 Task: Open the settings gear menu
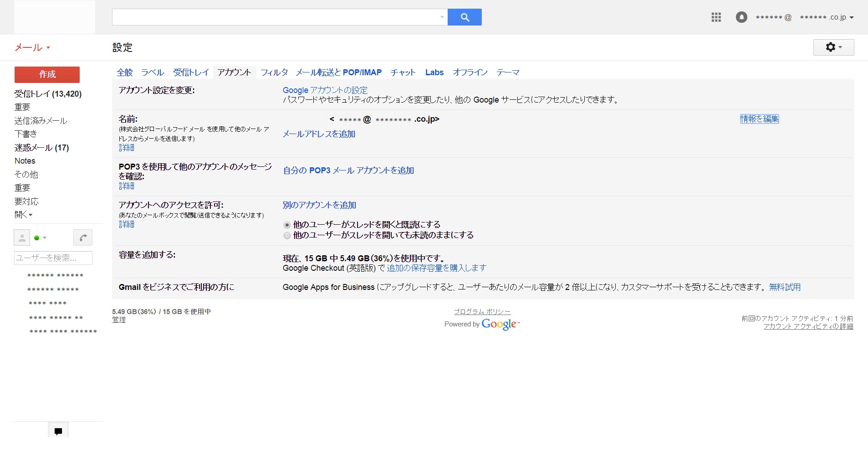[x=833, y=47]
